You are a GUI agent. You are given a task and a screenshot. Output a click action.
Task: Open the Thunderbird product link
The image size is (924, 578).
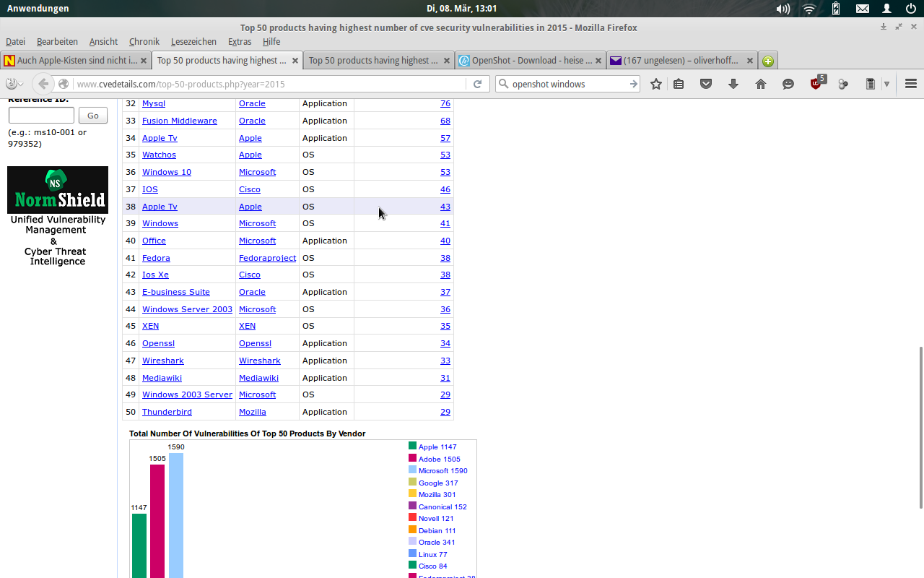167,412
